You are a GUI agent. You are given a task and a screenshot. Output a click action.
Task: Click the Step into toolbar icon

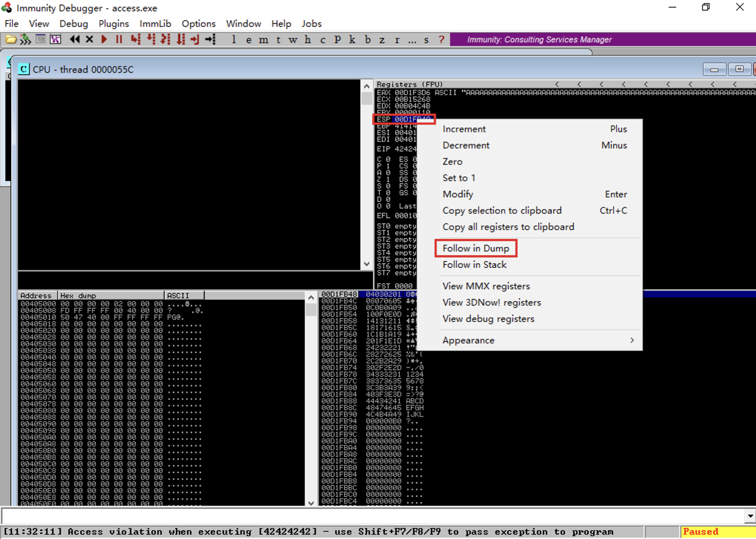point(135,39)
